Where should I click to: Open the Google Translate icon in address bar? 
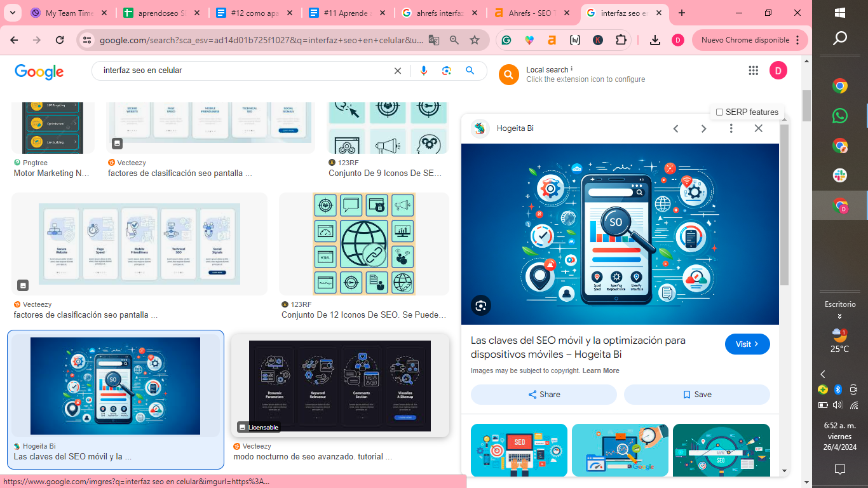[x=434, y=40]
